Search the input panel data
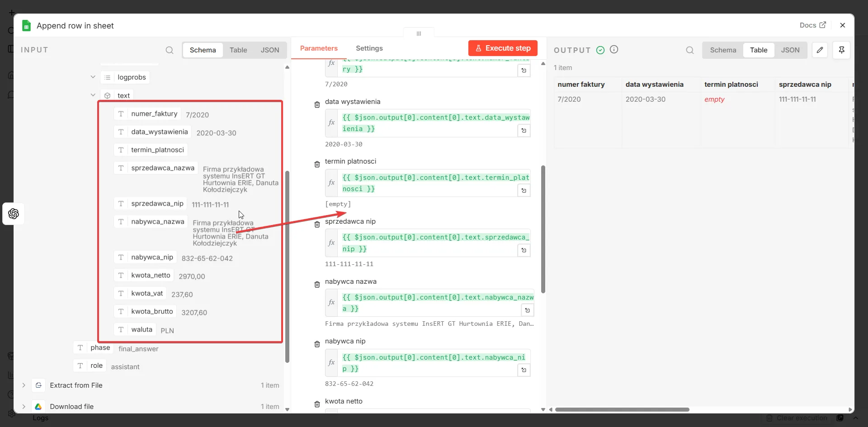The width and height of the screenshot is (868, 427). coord(170,50)
